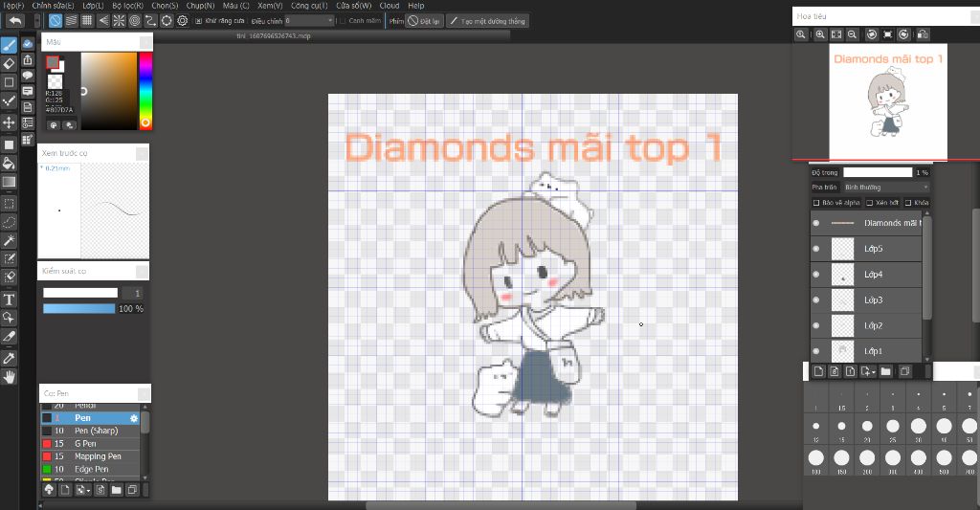Screen dimensions: 980x510
Task: Select the Brush tool in left toolbar
Action: [x=9, y=45]
